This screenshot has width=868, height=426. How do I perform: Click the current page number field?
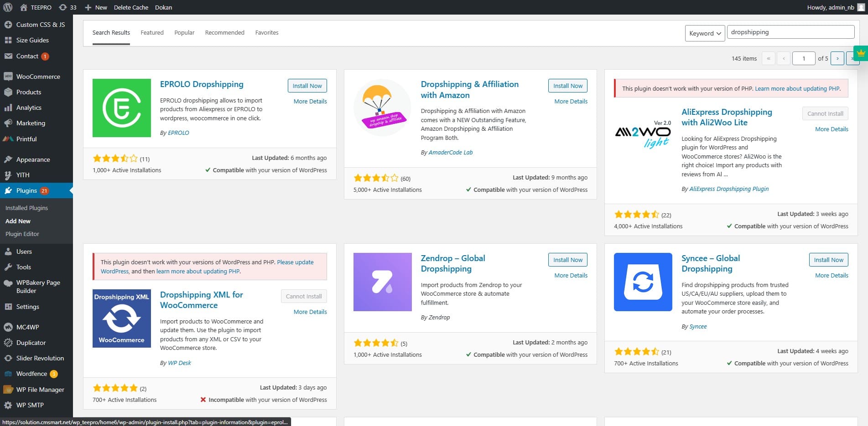[x=803, y=58]
